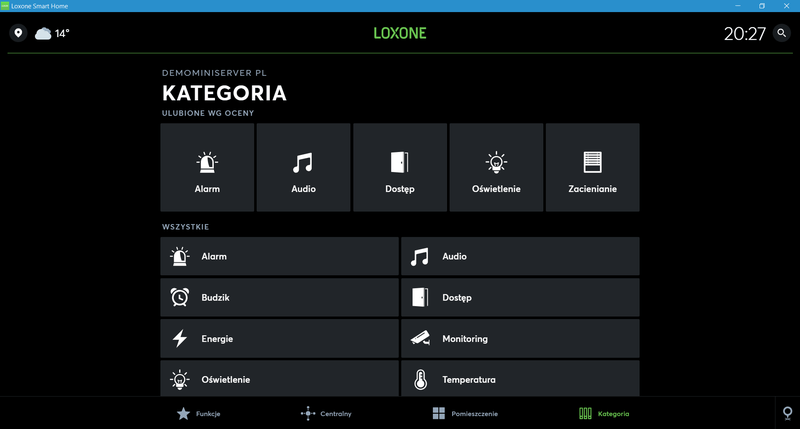Click the Pomieszczenie grid icon
The width and height of the screenshot is (800, 429).
tap(439, 414)
